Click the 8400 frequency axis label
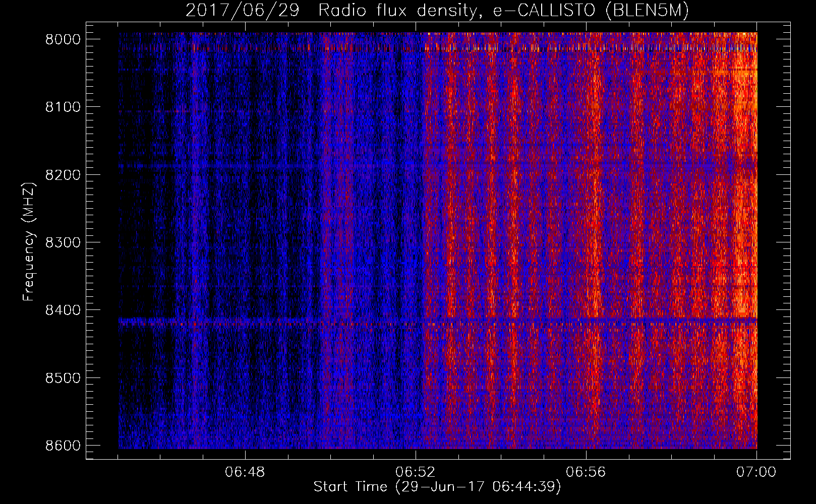The image size is (816, 504). (63, 310)
